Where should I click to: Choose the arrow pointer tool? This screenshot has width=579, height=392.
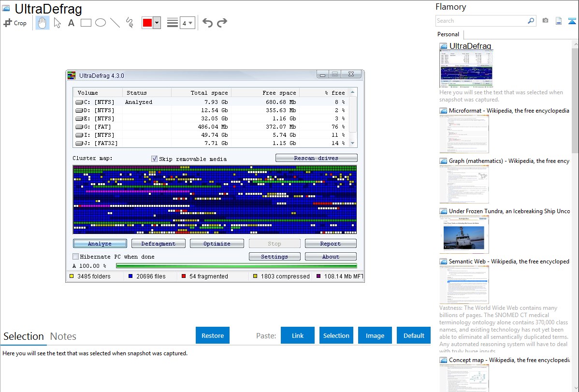tap(57, 23)
